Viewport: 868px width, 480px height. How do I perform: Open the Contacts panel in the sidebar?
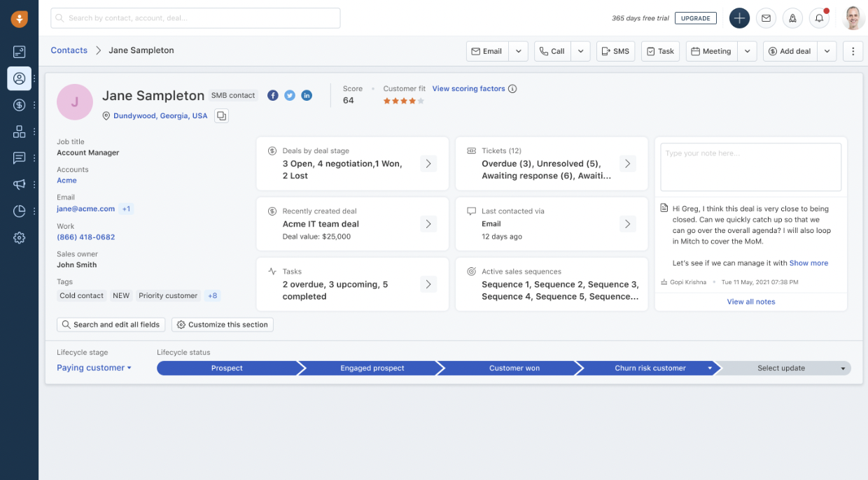(19, 78)
